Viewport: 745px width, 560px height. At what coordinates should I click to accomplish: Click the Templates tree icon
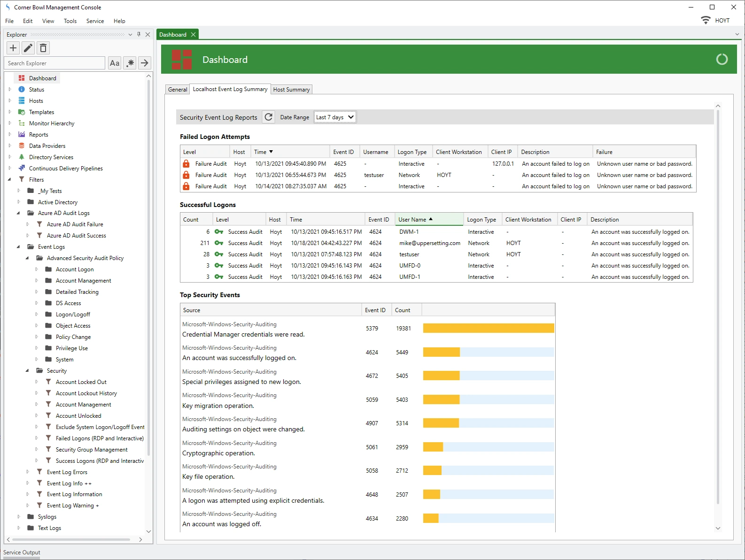pos(22,112)
